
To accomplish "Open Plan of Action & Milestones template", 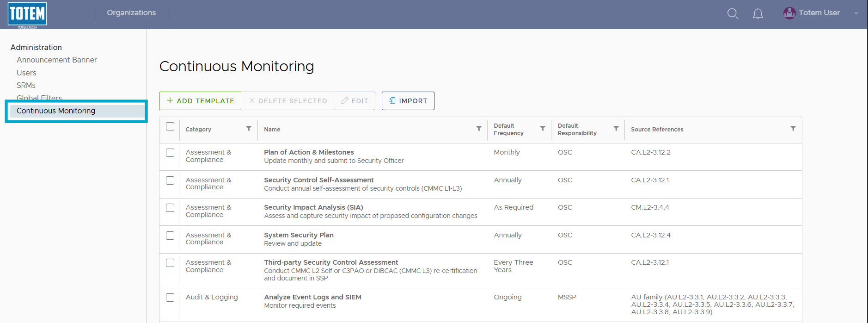I will click(x=309, y=152).
